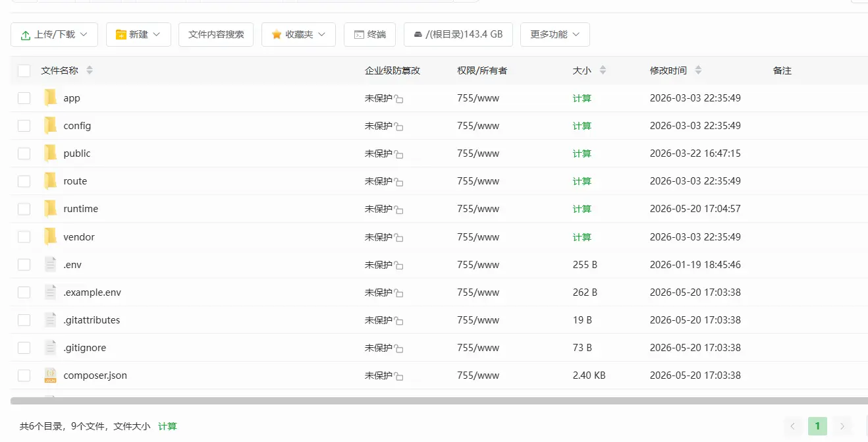Check the box for .env file
The width and height of the screenshot is (868, 442).
click(24, 265)
